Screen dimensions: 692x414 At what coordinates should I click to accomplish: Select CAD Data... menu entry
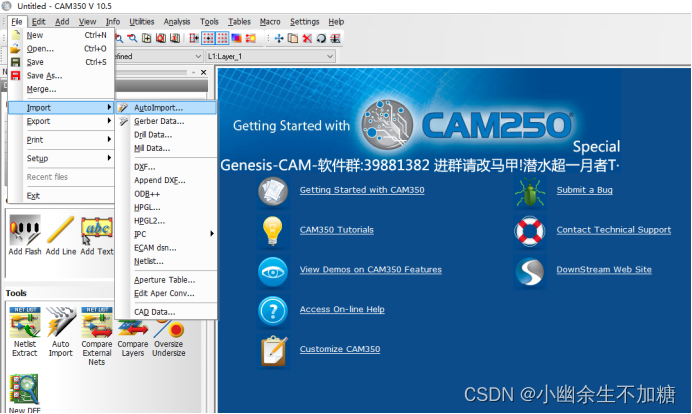(x=166, y=312)
